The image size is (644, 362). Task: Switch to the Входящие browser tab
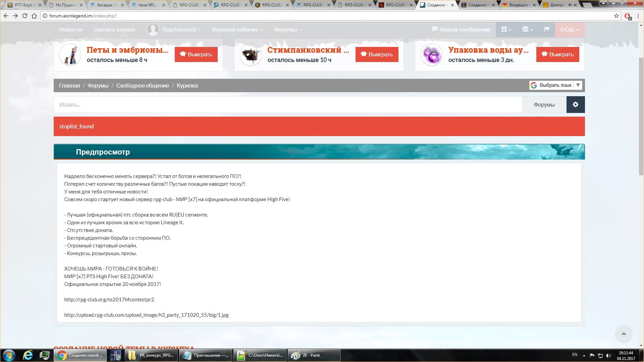coord(518,5)
